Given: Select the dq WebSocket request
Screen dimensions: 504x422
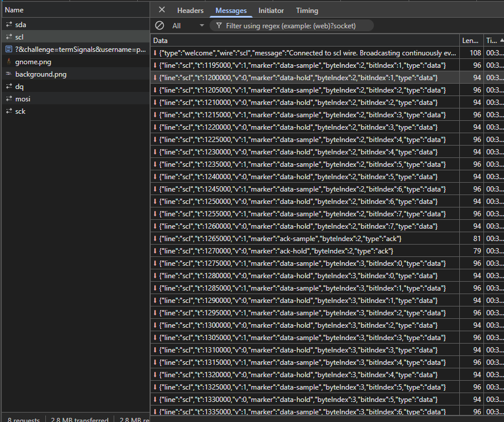Looking at the screenshot, I should pos(76,87).
